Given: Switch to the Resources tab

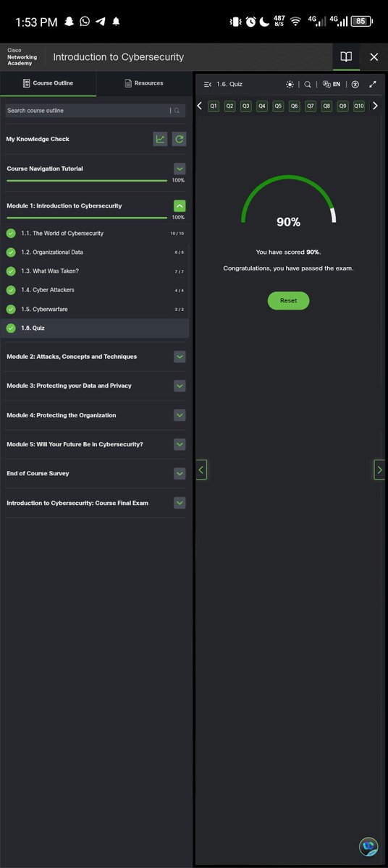Looking at the screenshot, I should (144, 83).
